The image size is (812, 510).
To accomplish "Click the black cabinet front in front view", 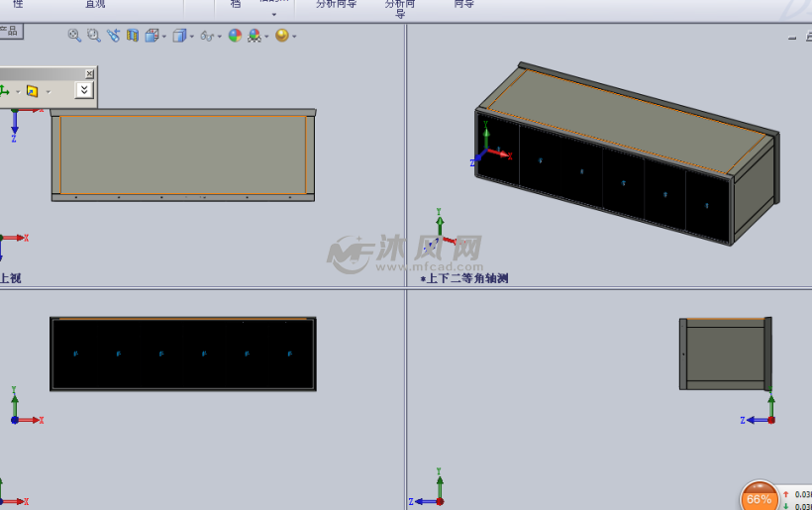I will point(183,355).
